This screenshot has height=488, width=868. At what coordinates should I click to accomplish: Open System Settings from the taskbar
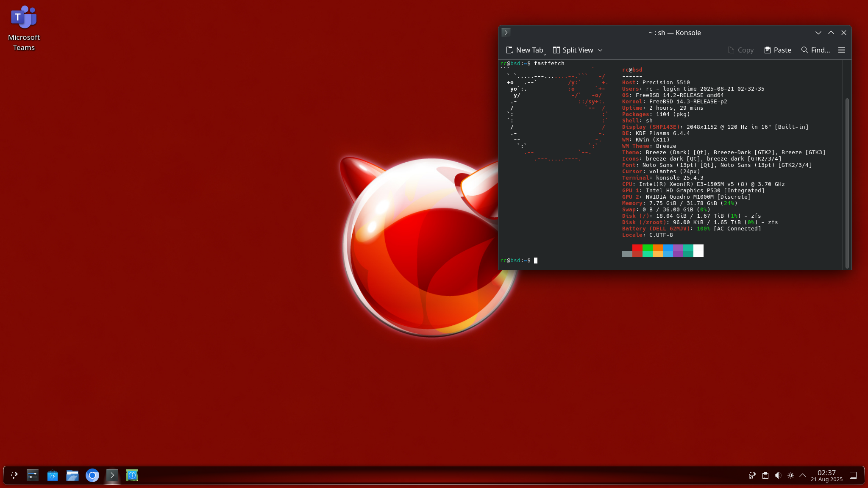[33, 475]
